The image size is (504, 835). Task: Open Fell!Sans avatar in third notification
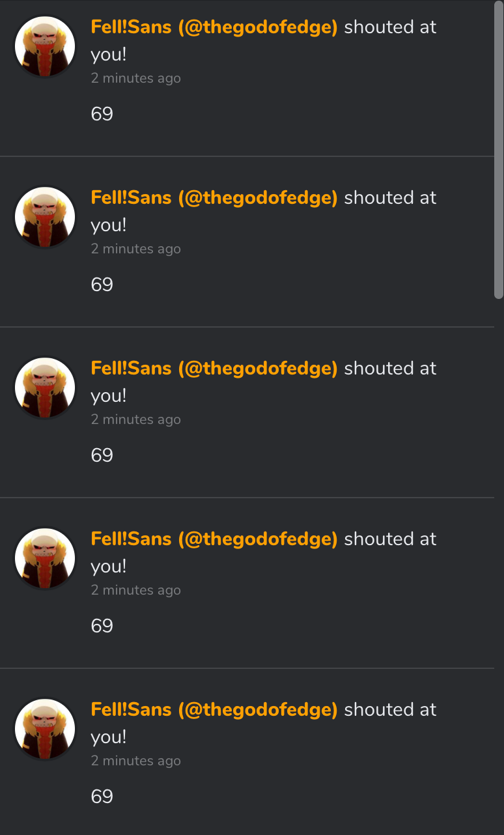[45, 388]
